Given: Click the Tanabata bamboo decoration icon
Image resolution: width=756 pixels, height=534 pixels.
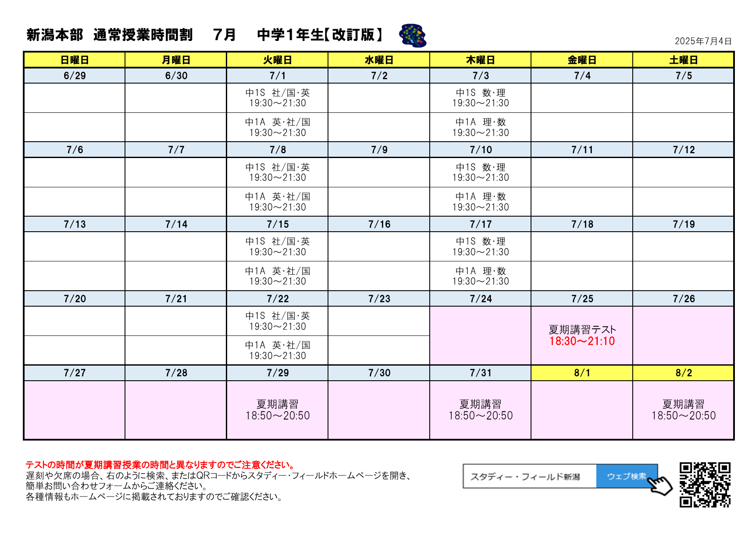Looking at the screenshot, I should tap(412, 35).
